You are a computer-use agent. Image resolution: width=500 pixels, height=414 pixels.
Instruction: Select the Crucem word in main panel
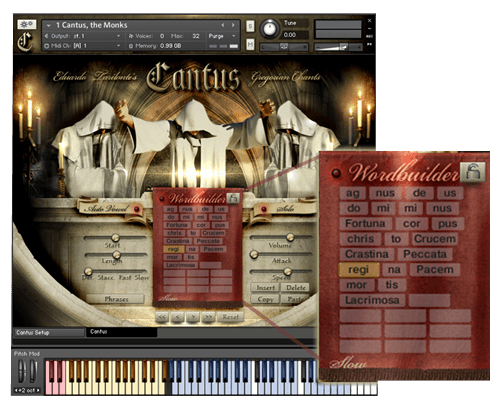(213, 233)
